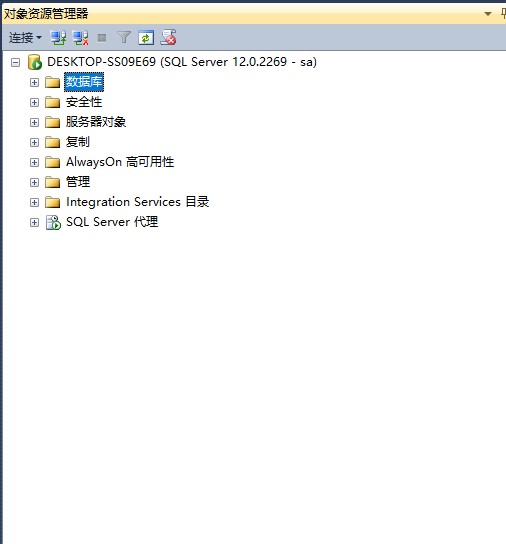The image size is (506, 544).
Task: Open the panel window-position dropdown arrow
Action: pos(488,14)
